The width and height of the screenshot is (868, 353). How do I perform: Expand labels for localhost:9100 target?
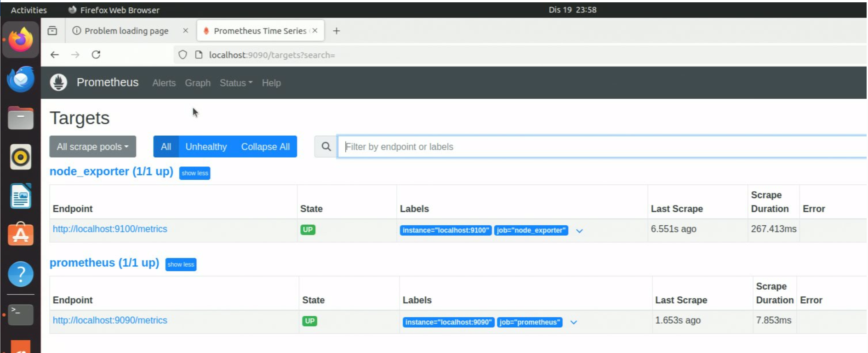(579, 231)
